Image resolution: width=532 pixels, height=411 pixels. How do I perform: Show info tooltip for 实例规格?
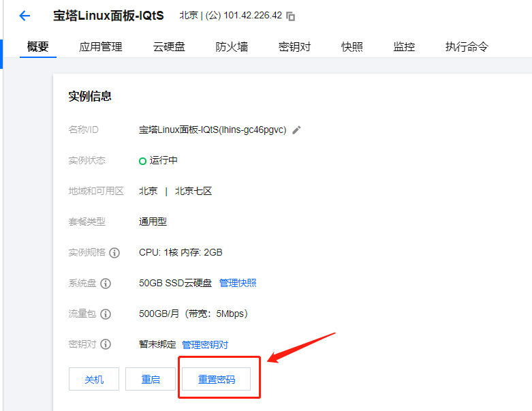(114, 253)
